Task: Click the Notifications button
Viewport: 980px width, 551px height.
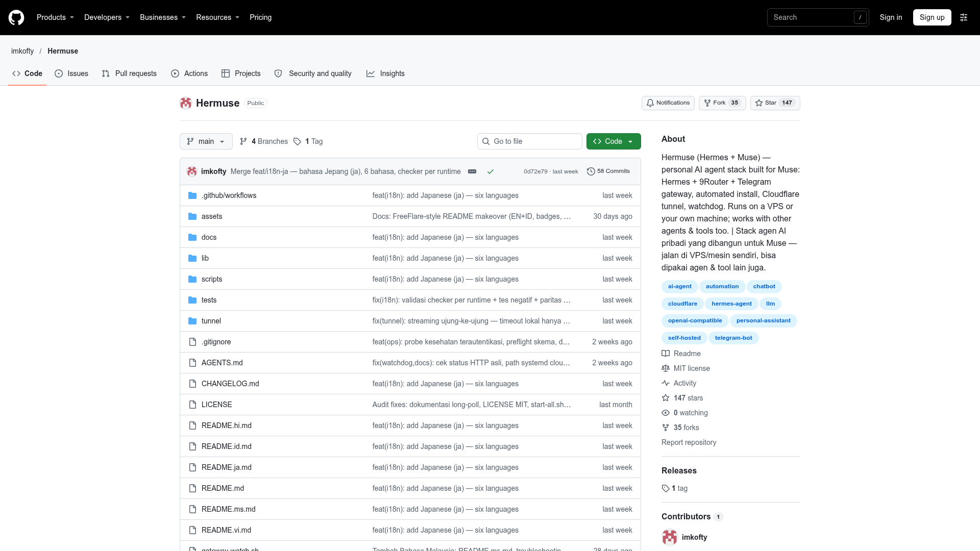Action: coord(668,103)
